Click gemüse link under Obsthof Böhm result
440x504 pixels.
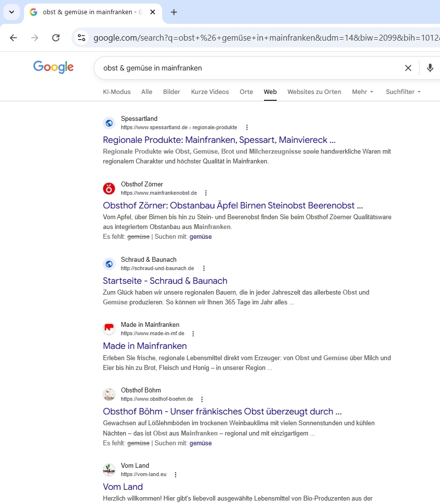tap(200, 443)
